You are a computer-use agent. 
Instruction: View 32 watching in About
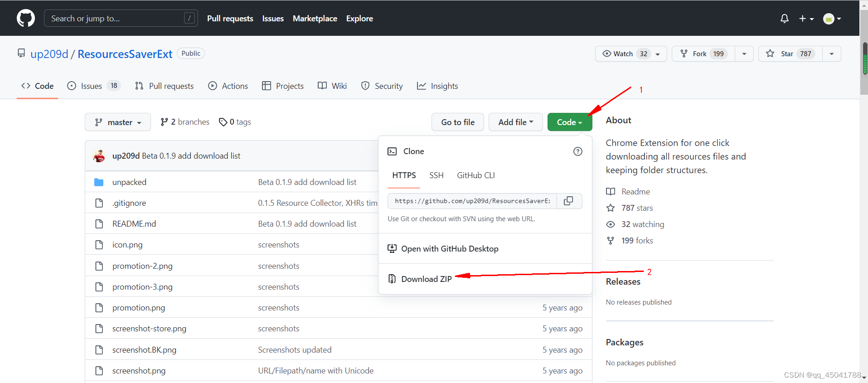pyautogui.click(x=635, y=224)
